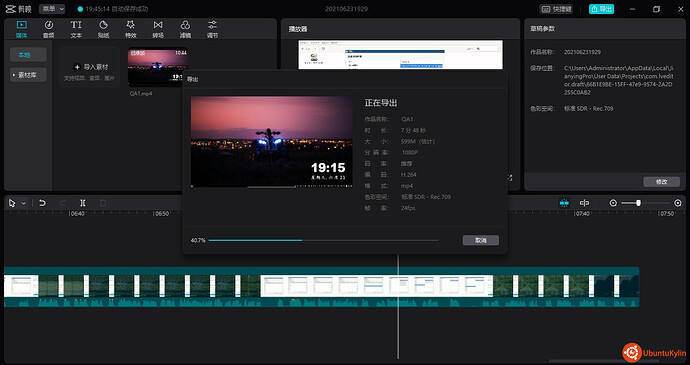
Task: Cancel export with the 取消 button
Action: pos(481,240)
